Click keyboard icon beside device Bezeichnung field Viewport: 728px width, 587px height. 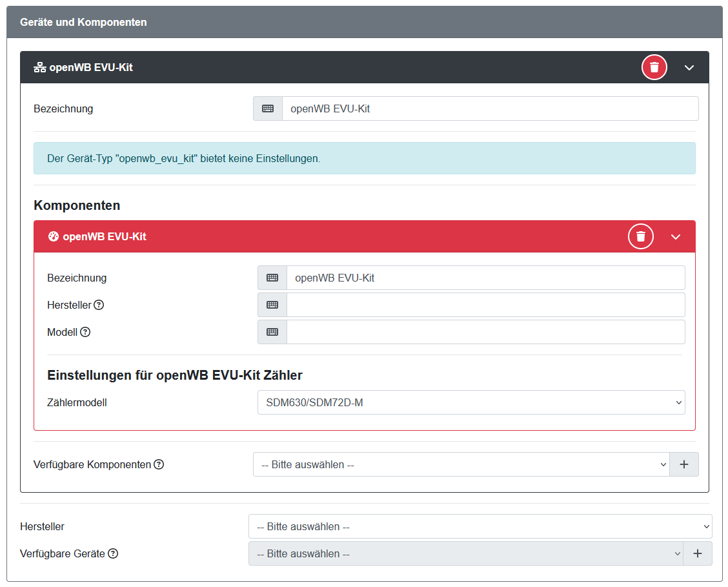pyautogui.click(x=268, y=108)
